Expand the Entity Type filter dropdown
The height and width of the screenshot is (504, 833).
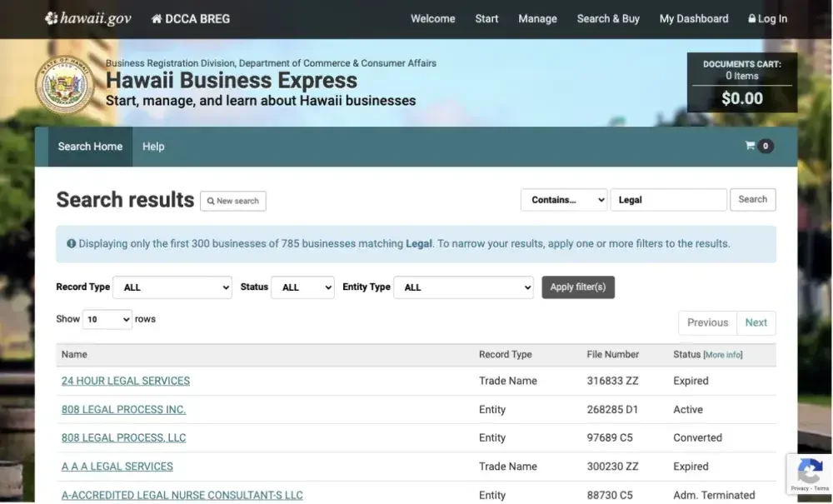pyautogui.click(x=463, y=287)
